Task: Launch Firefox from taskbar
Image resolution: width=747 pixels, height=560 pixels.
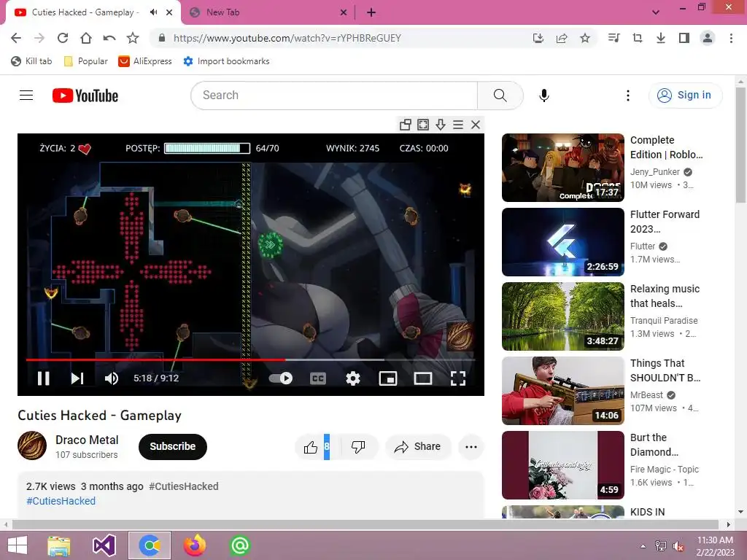Action: click(x=195, y=545)
